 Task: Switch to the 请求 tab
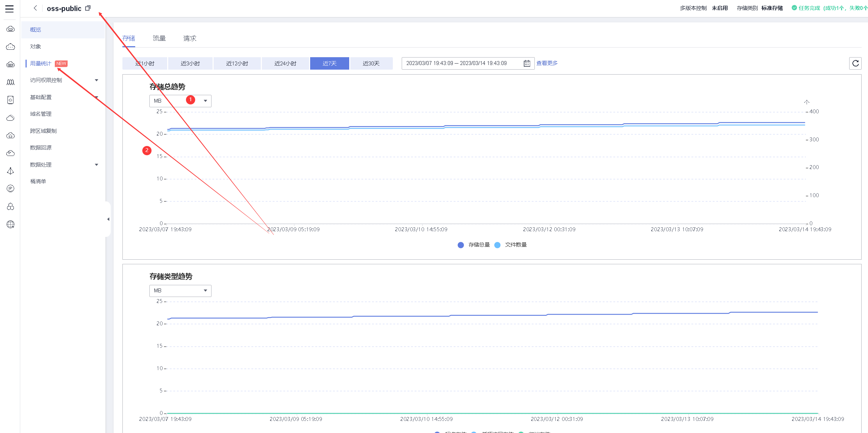pyautogui.click(x=189, y=38)
